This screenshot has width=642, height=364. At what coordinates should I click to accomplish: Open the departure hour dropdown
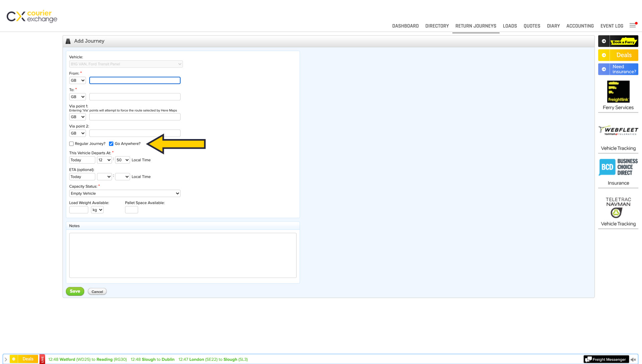(104, 160)
